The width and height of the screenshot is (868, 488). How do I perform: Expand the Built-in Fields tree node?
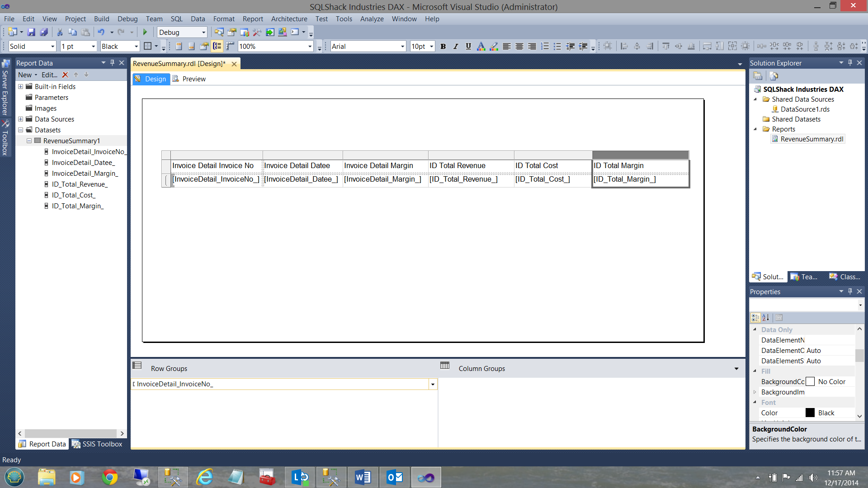point(20,86)
